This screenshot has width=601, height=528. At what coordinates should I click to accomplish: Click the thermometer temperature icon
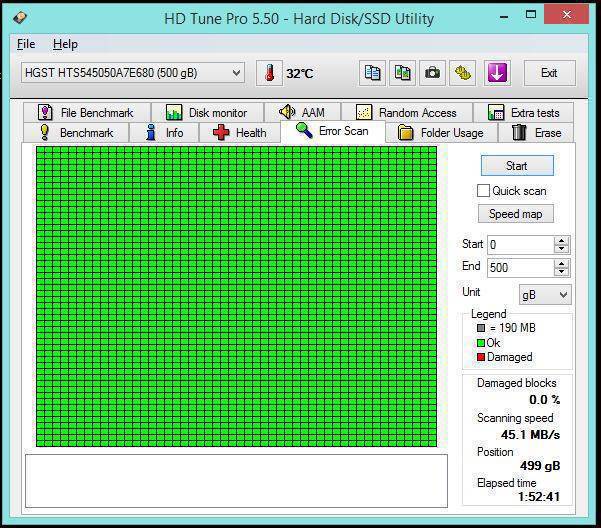click(269, 73)
